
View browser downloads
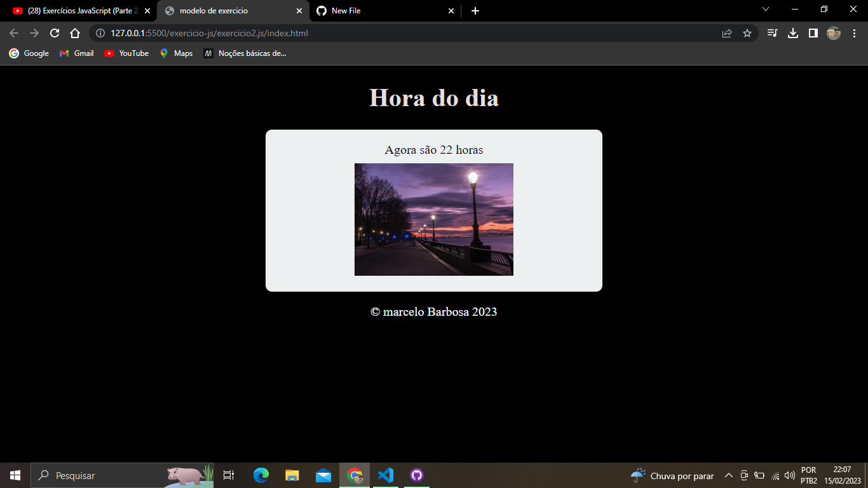pos(792,33)
